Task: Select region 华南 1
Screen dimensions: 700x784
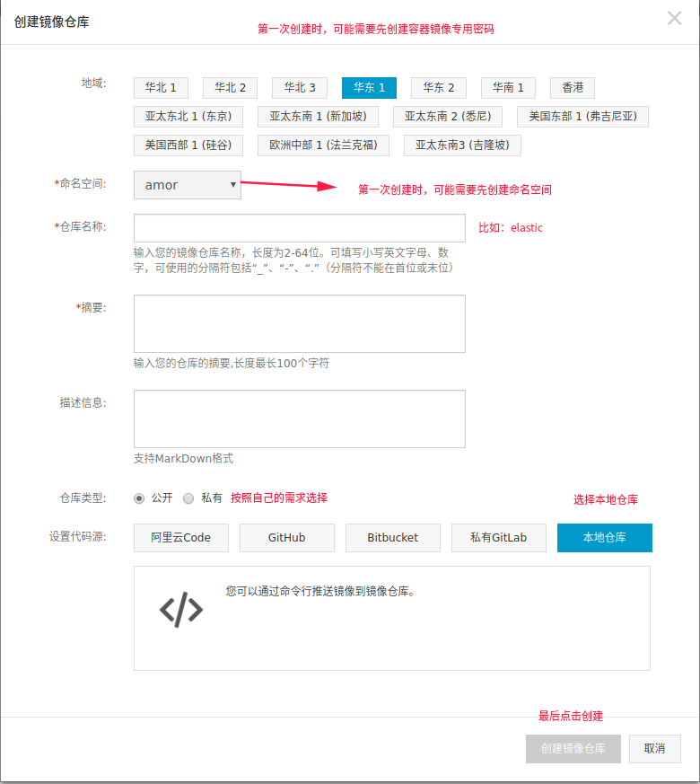Action: (508, 88)
